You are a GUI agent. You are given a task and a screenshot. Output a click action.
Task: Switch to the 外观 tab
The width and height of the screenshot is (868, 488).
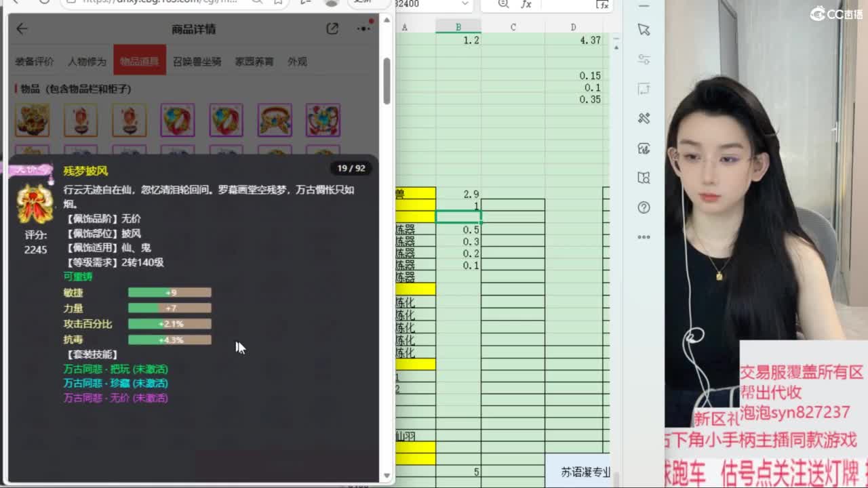click(x=297, y=61)
